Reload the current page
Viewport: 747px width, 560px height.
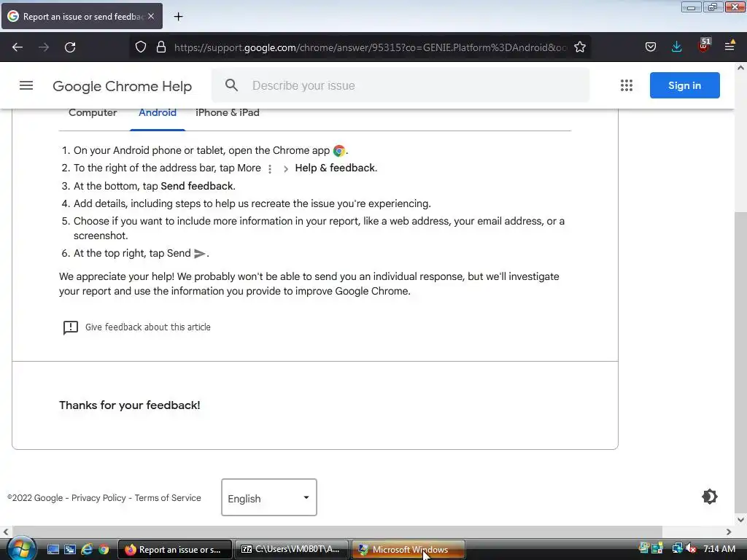pos(70,47)
